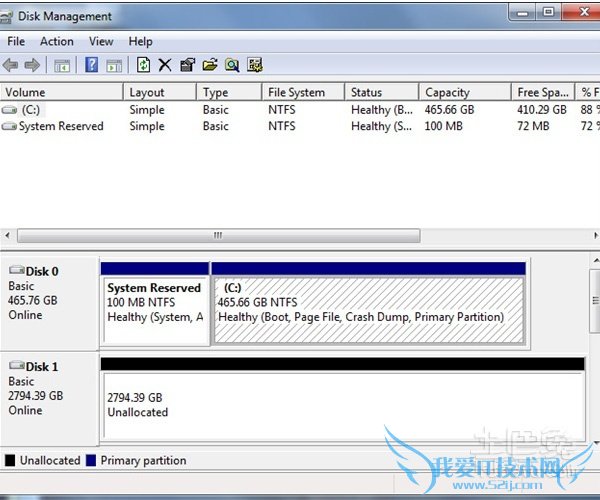Click the Refresh toolbar icon
The width and height of the screenshot is (600, 500).
tap(143, 65)
